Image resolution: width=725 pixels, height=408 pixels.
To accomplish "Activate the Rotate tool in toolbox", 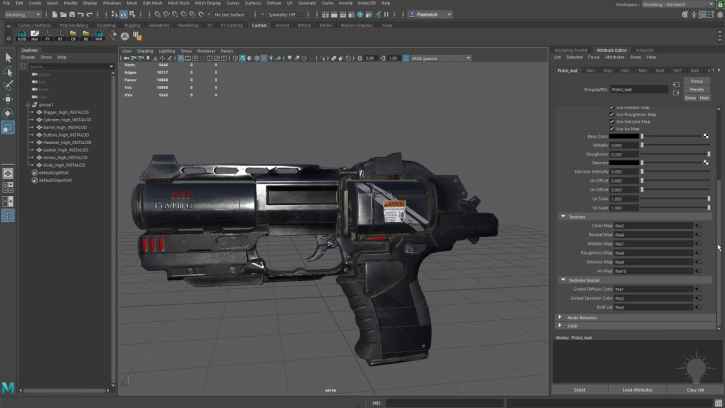I will point(8,114).
